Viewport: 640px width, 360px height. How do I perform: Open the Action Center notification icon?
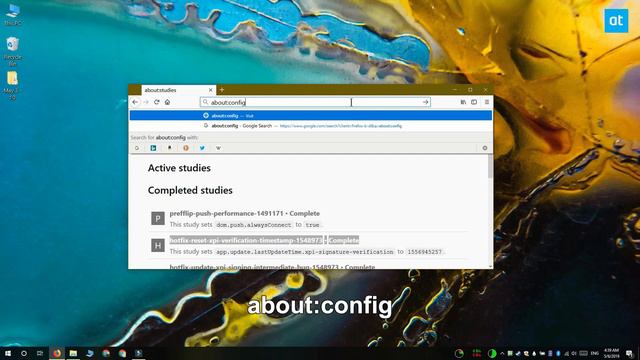629,353
